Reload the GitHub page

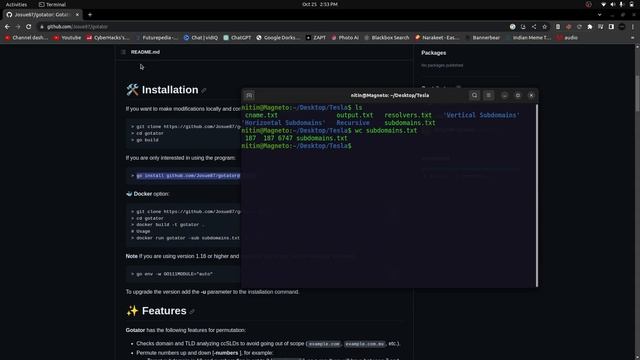pos(28,27)
